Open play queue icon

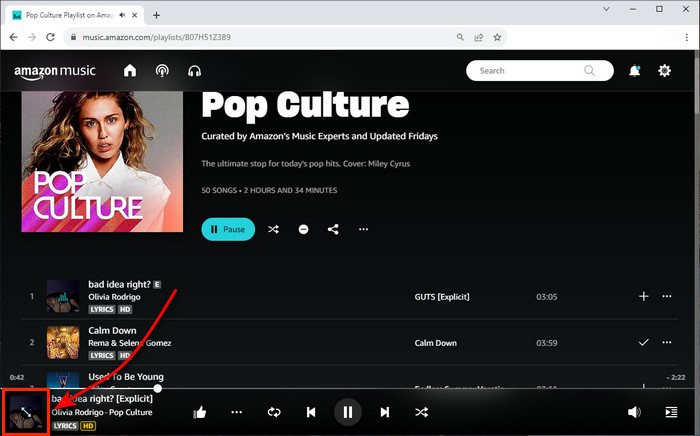(671, 412)
